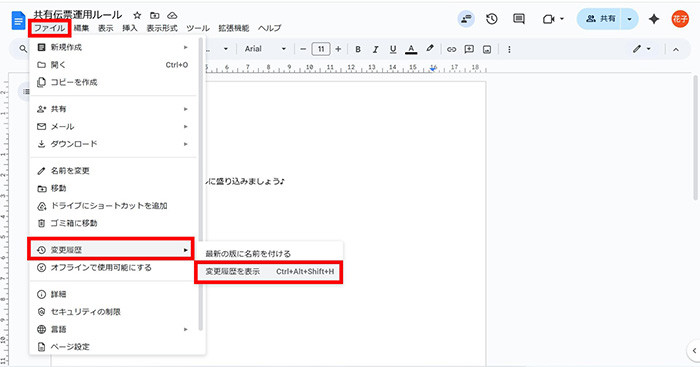Screen dimensions: 700x367
Task: Check cloud save status icon
Action: pos(171,16)
